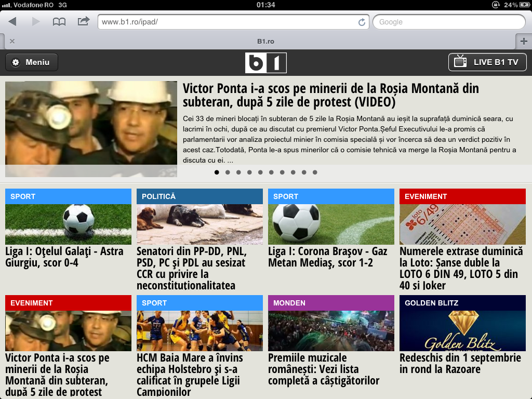Open the Oțelul Galați football thumbnail
Screen dimensions: 532x399
pos(68,224)
